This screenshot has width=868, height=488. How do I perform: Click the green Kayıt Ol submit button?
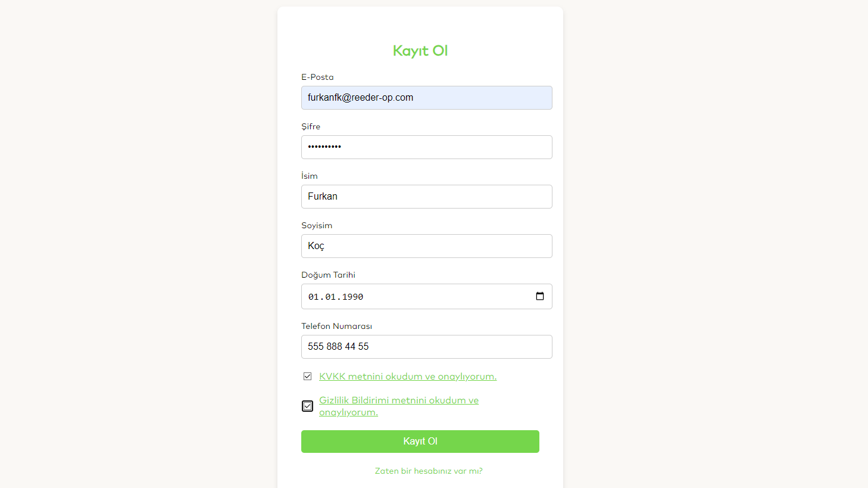click(420, 442)
